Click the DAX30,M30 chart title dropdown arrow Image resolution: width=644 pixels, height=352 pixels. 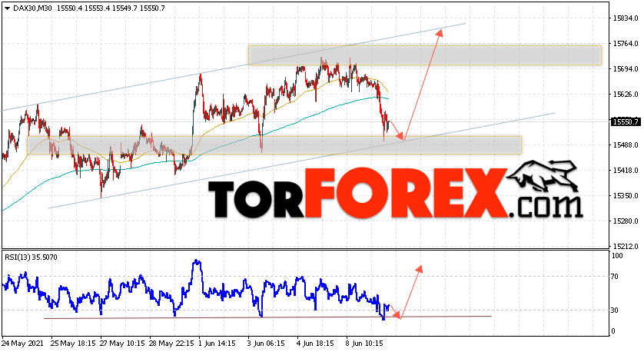[7, 8]
